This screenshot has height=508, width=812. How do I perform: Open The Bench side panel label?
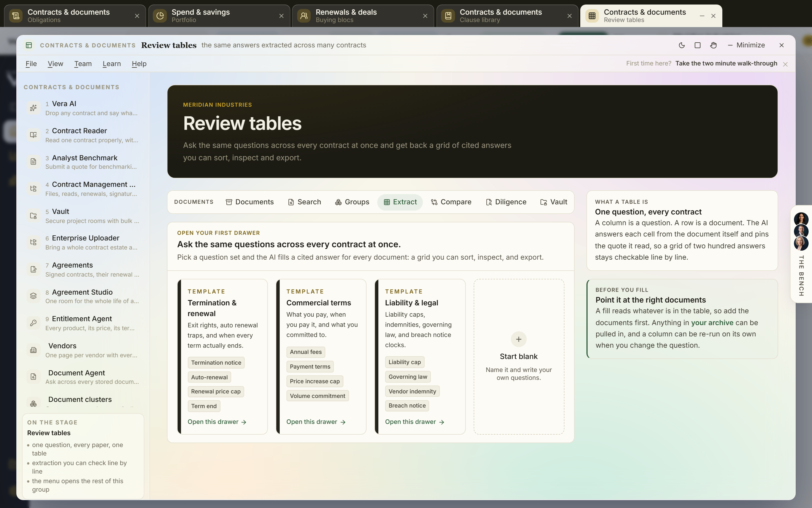click(801, 276)
